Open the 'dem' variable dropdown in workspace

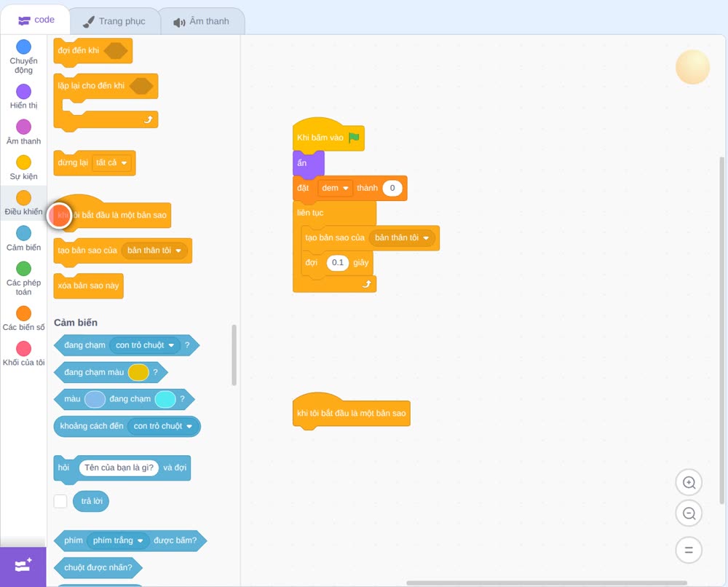point(335,188)
